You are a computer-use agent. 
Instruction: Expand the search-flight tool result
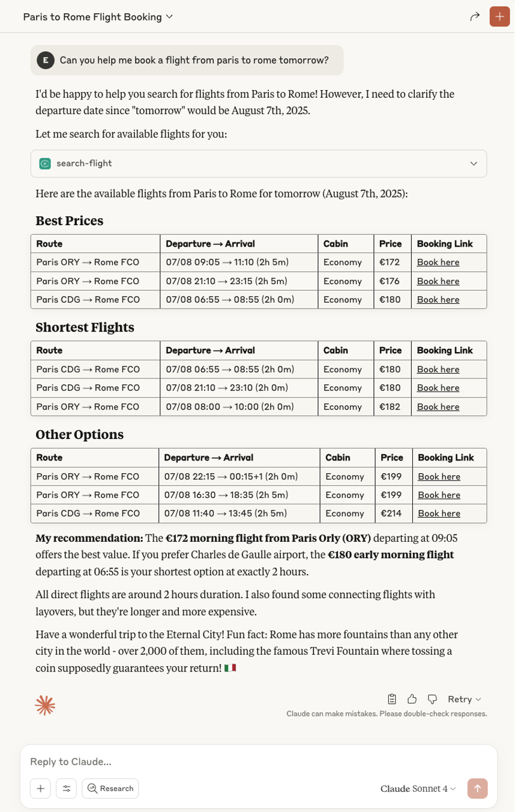[474, 163]
